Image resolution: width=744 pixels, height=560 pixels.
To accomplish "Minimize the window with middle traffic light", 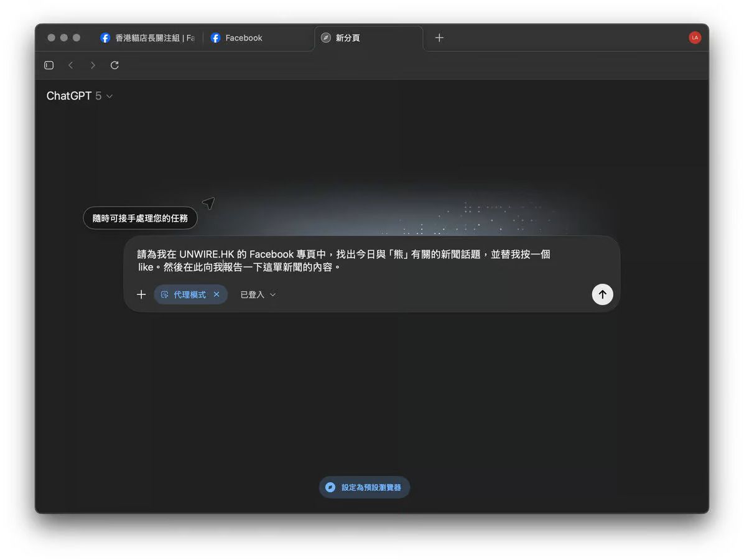I will point(63,37).
